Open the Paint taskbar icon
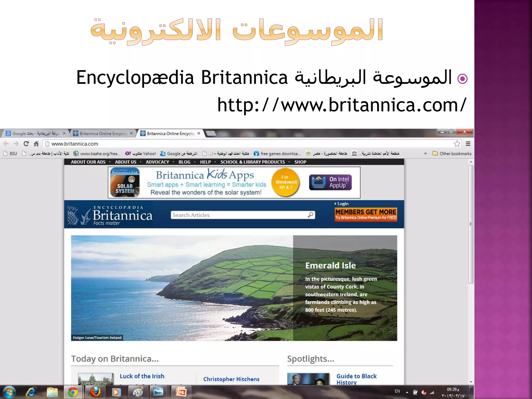Image resolution: width=532 pixels, height=399 pixels. pos(138,392)
